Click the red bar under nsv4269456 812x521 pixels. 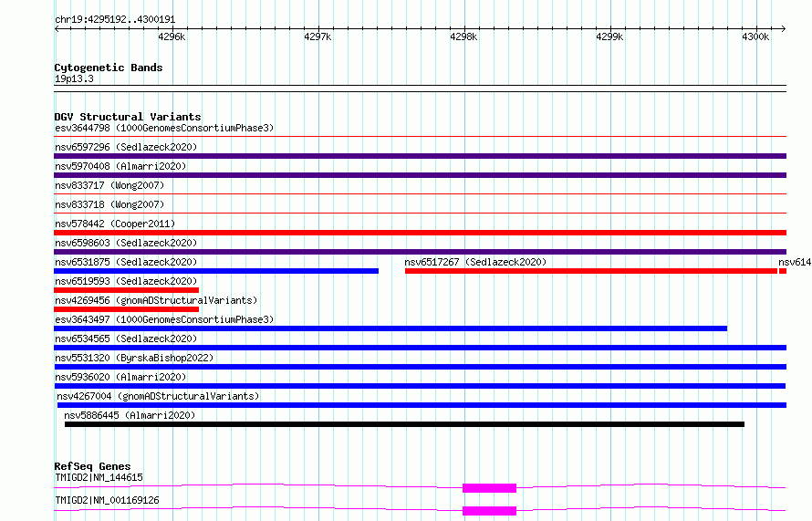[126, 309]
